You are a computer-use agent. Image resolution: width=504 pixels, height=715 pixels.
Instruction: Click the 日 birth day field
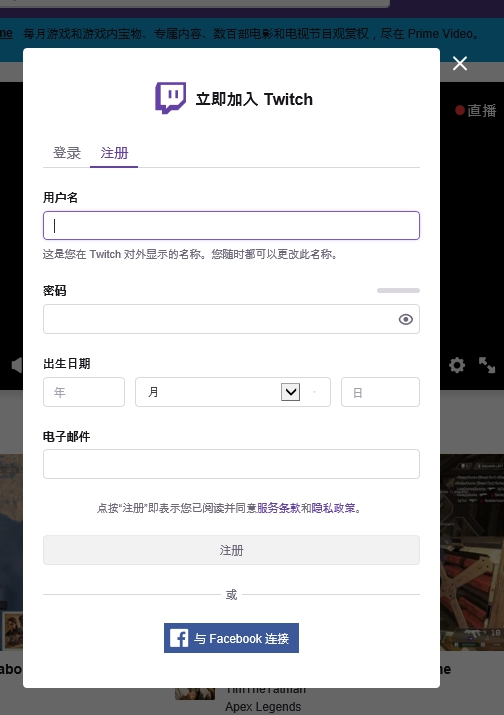[380, 392]
